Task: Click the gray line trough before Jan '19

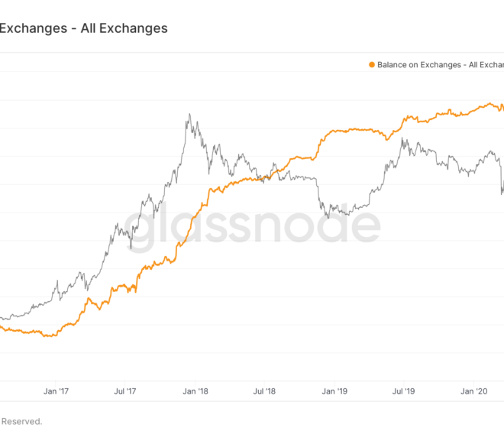Action: (328, 218)
